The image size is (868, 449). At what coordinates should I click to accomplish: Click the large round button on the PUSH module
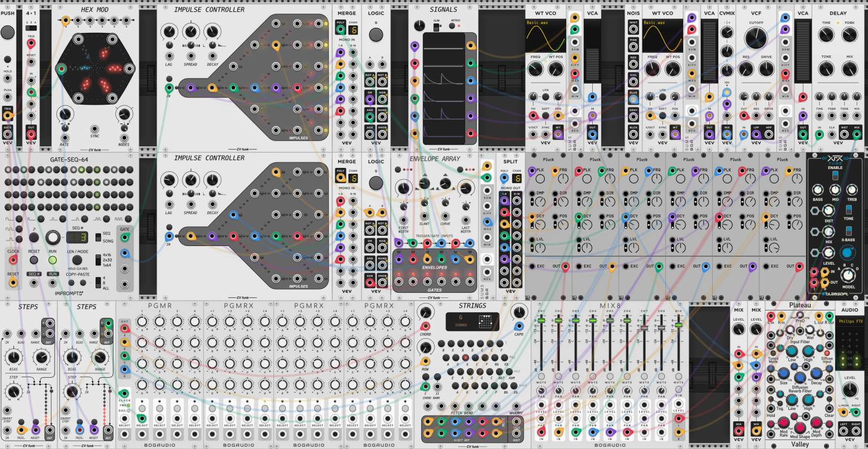(x=8, y=32)
